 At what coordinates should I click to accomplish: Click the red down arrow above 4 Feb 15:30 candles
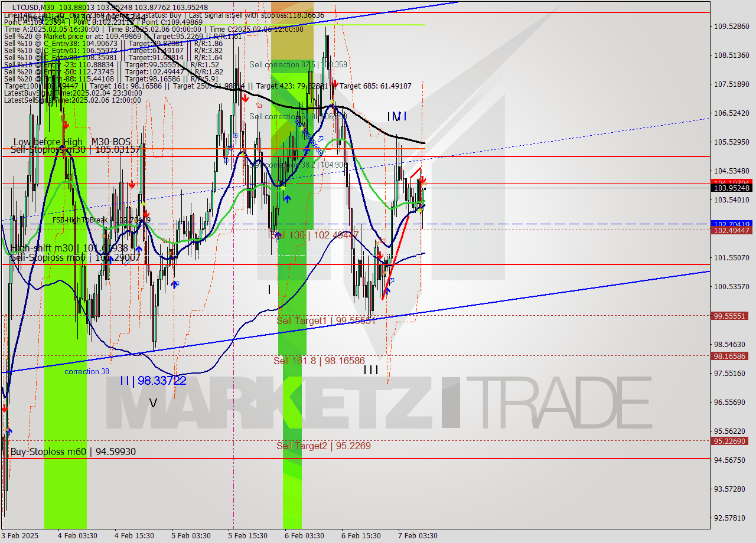tap(132, 184)
